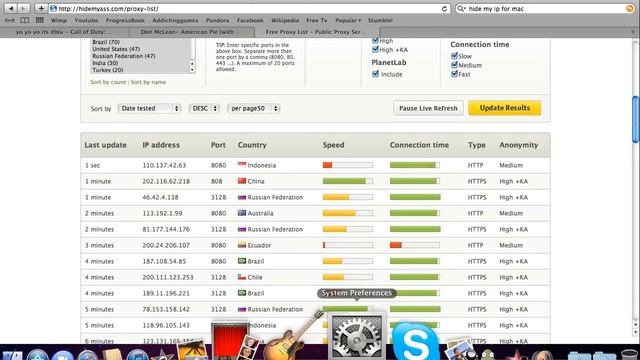Open the Trash in the dock
This screenshot has height=360, width=640.
point(629,355)
